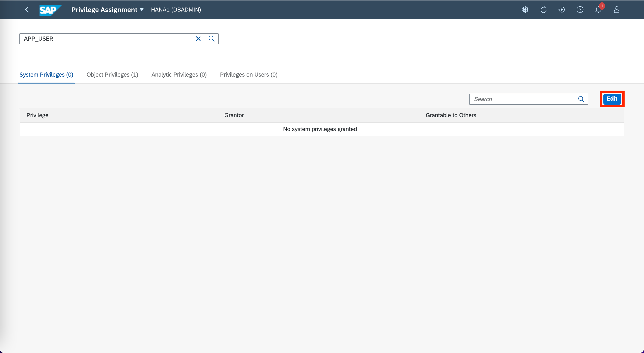Image resolution: width=644 pixels, height=353 pixels.
Task: Open the database cube icon in header
Action: click(x=525, y=10)
